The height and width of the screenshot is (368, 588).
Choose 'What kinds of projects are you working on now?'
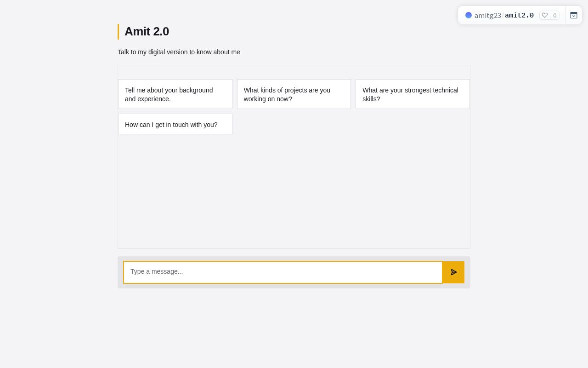tap(294, 94)
